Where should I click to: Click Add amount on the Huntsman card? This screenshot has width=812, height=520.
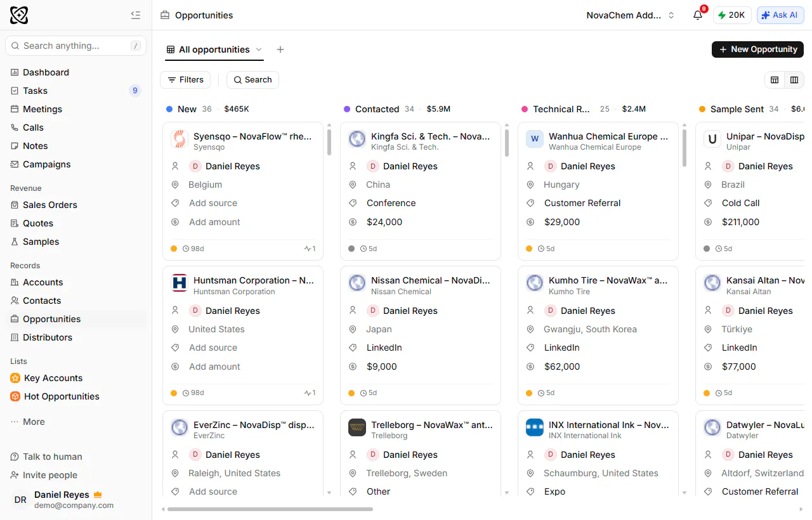click(214, 367)
